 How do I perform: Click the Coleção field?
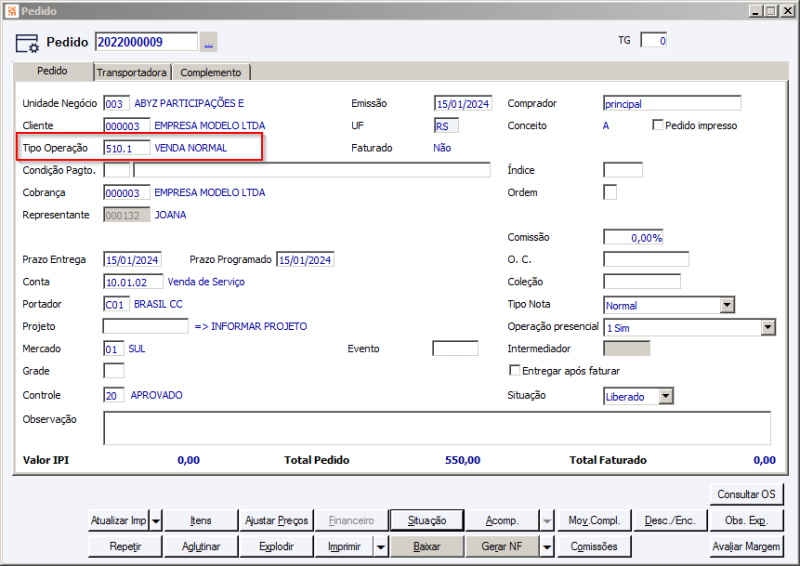click(x=642, y=282)
